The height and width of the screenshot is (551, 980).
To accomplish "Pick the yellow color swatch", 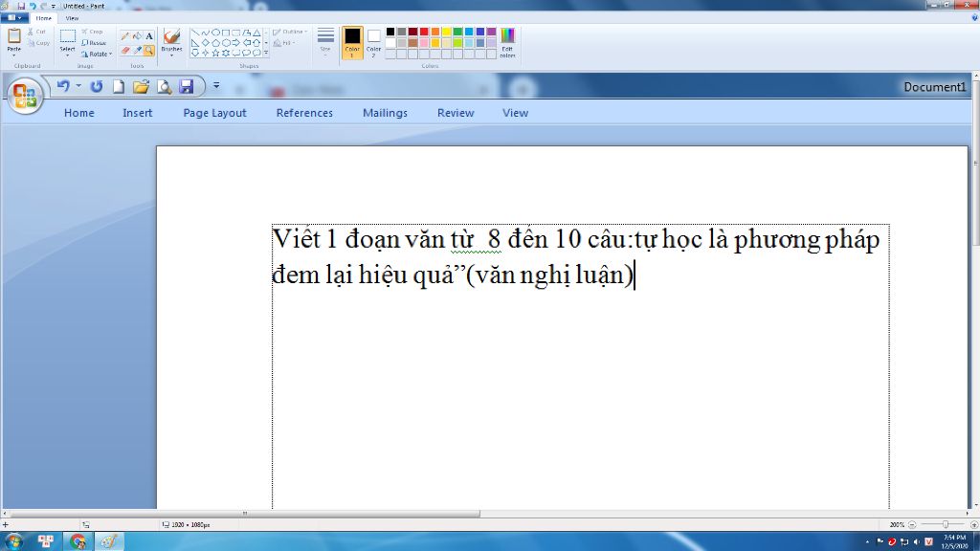I will [x=446, y=32].
